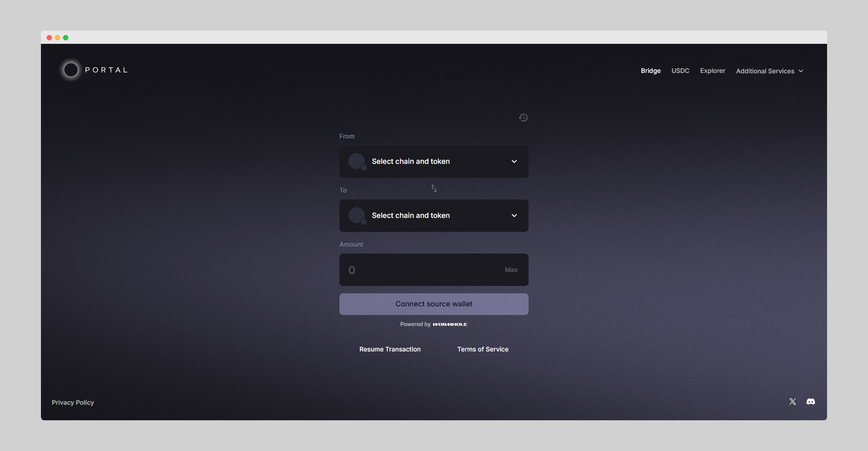Open the Privacy Policy link
This screenshot has width=868, height=451.
73,403
